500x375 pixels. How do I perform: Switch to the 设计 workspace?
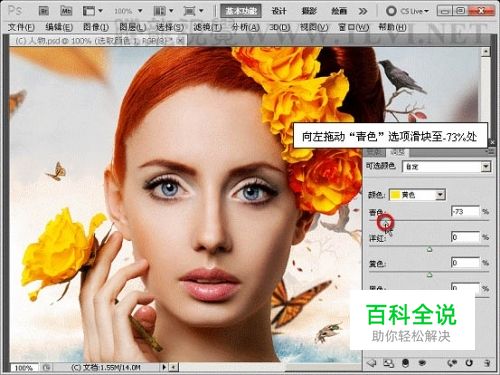[x=279, y=11]
